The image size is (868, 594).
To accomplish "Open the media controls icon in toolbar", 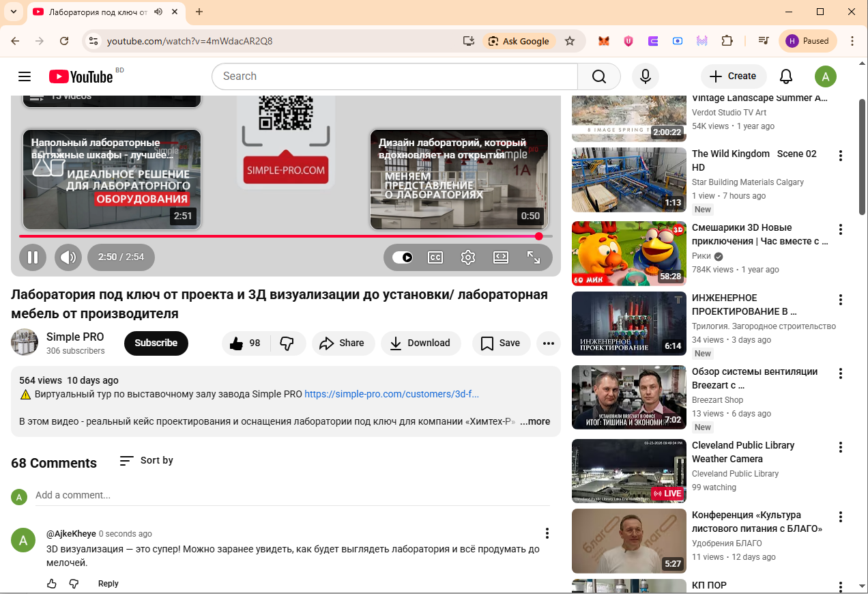I will point(764,41).
